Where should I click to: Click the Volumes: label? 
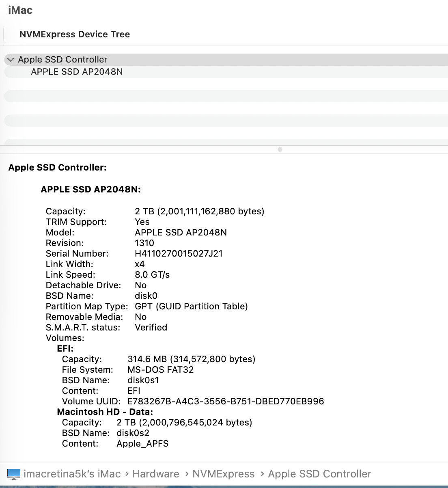(x=65, y=338)
